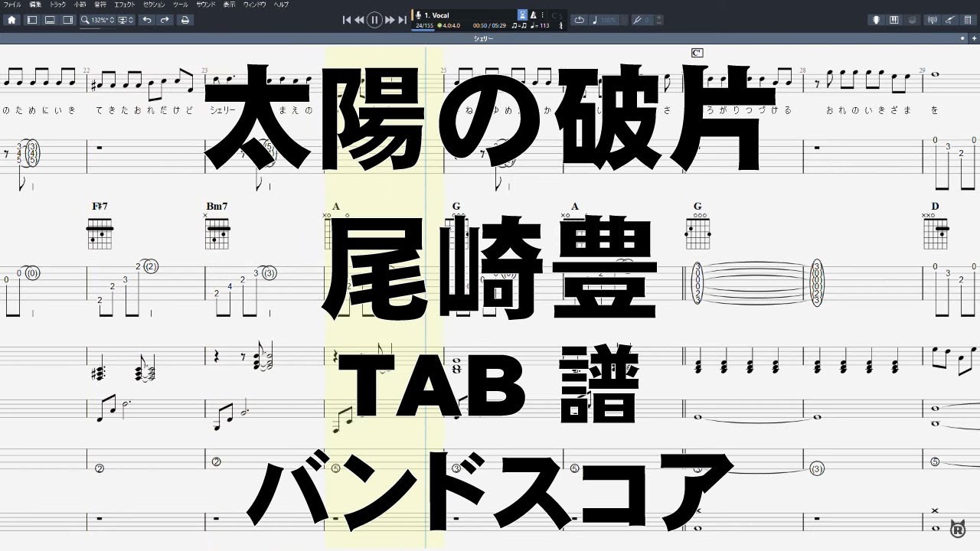Image resolution: width=980 pixels, height=551 pixels.
Task: Click lyric text おれのいきざま
Action: pyautogui.click(x=869, y=111)
